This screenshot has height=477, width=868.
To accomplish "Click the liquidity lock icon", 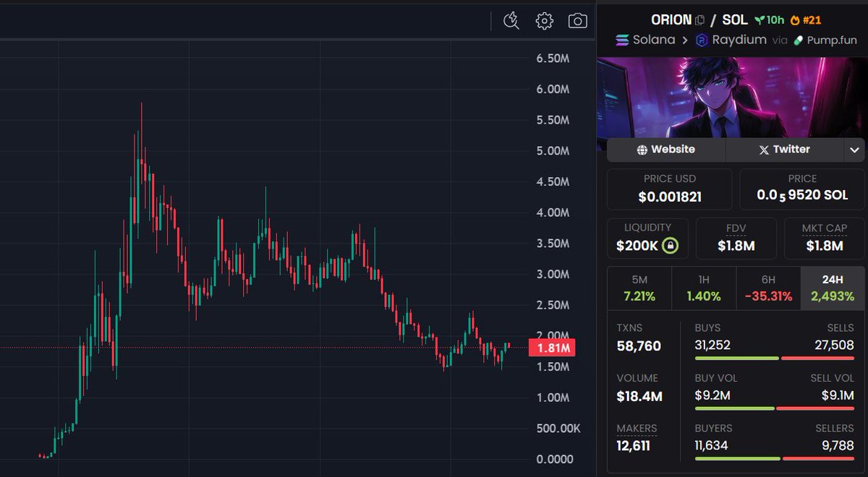I will point(671,246).
